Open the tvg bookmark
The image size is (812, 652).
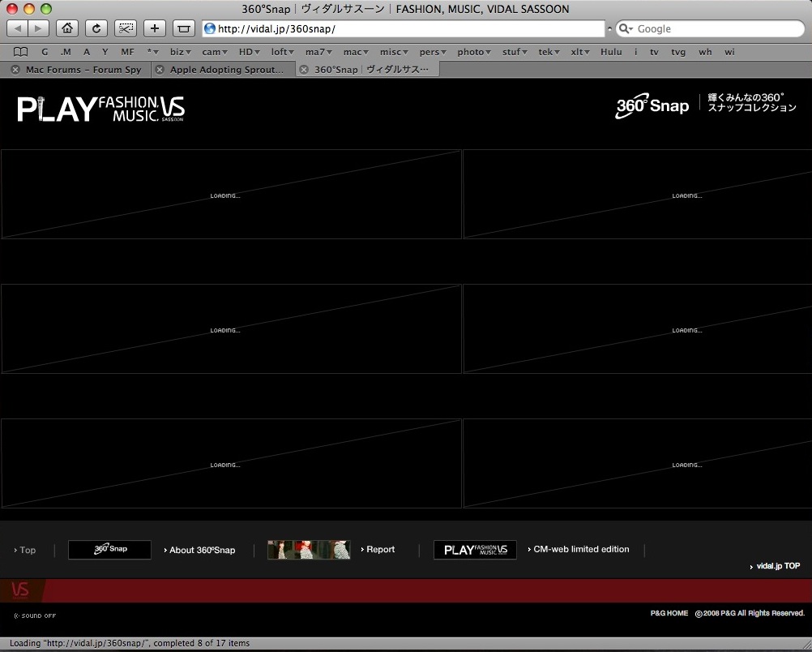(x=677, y=52)
